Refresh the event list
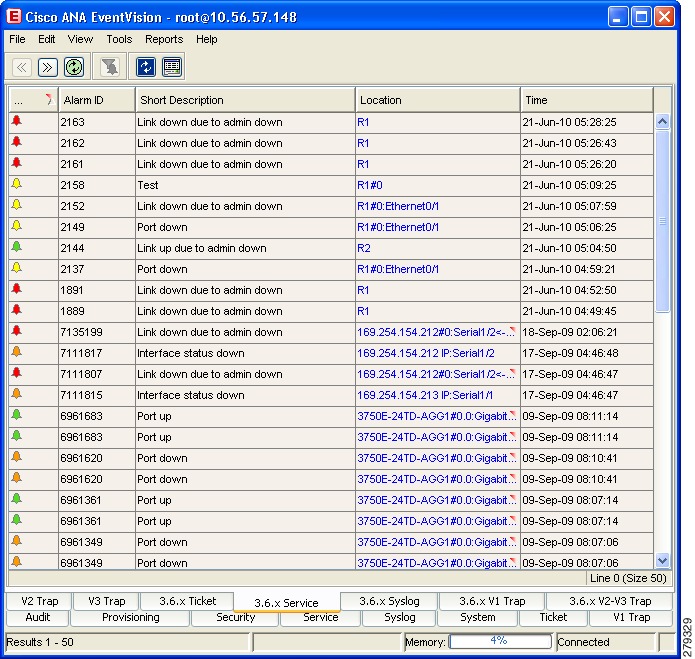 (74, 67)
